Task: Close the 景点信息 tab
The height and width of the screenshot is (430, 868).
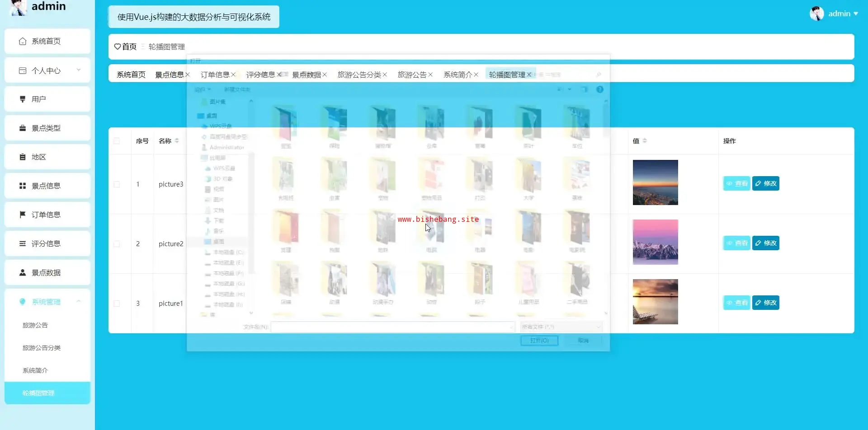Action: [187, 75]
